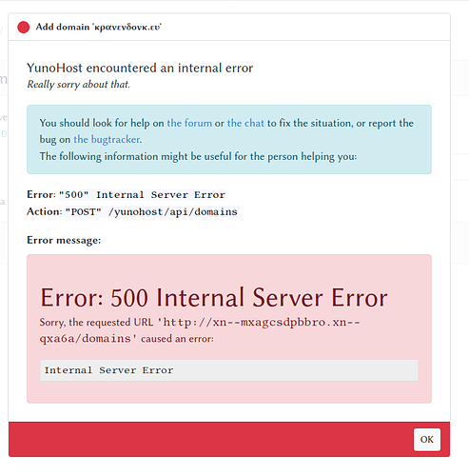
Task: Click the '"500" Internal Server Error' code text
Action: coord(142,194)
